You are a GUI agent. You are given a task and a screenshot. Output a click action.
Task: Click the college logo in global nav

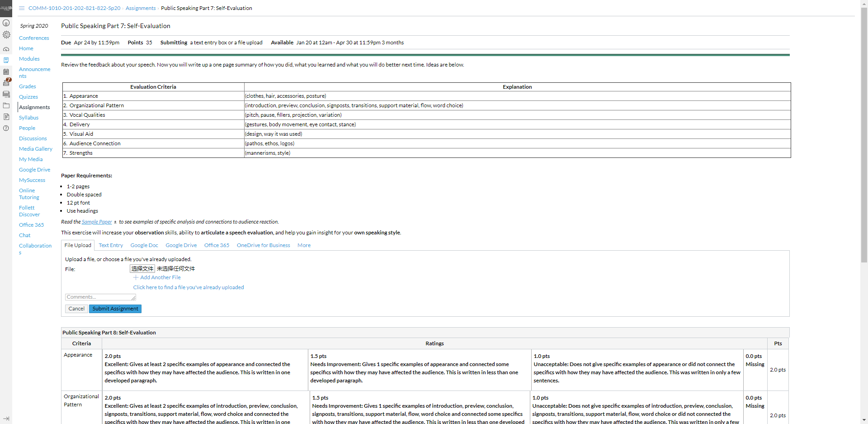6,8
